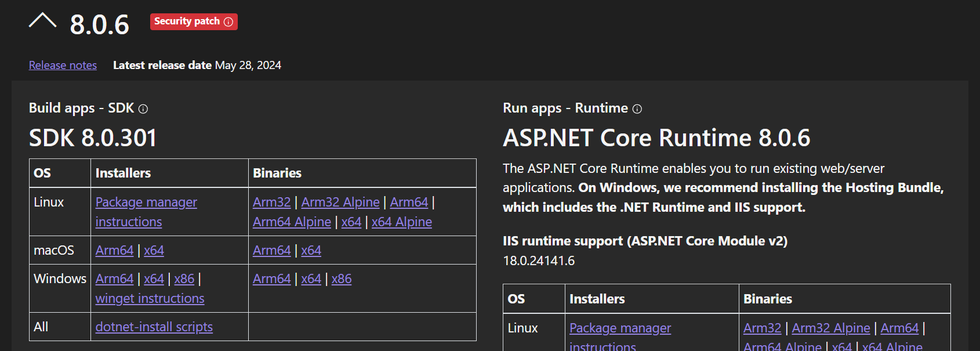Collapse the 8.0.6 release section chevron
The height and width of the screenshot is (351, 980).
pos(42,21)
